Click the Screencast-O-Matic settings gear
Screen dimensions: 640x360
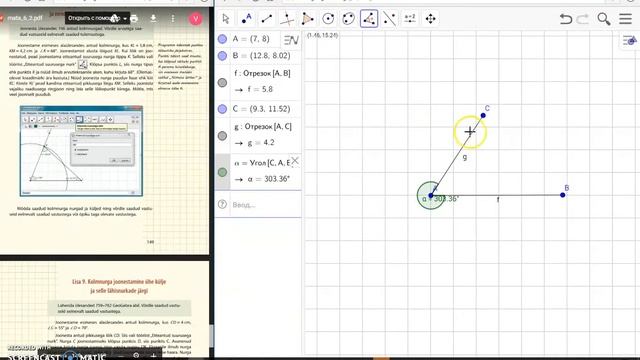click(x=136, y=356)
